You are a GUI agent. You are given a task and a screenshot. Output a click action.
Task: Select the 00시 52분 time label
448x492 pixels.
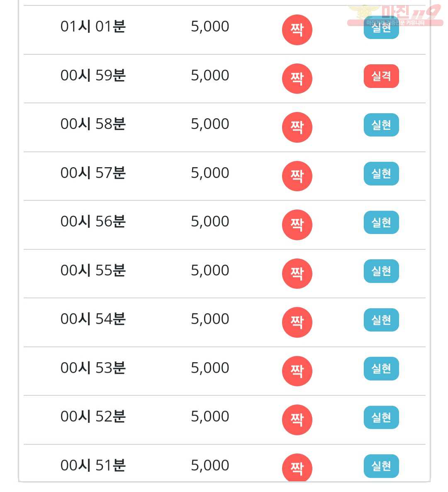(93, 416)
